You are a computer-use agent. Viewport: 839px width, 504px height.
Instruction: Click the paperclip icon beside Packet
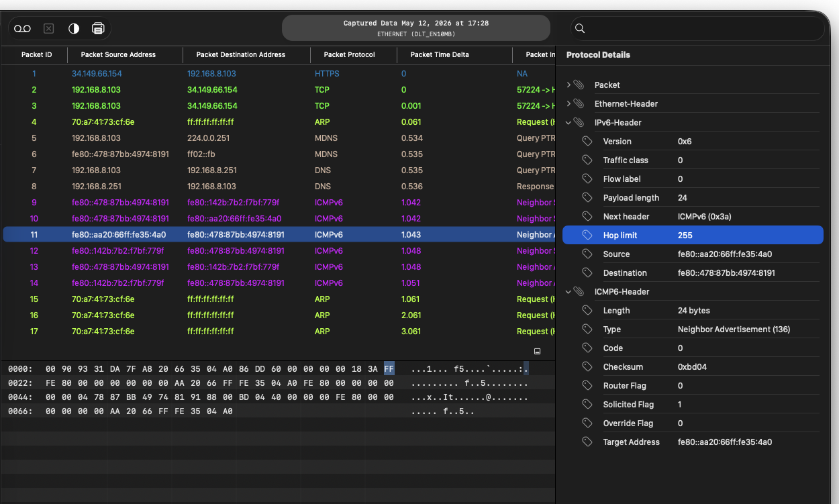[x=579, y=85]
